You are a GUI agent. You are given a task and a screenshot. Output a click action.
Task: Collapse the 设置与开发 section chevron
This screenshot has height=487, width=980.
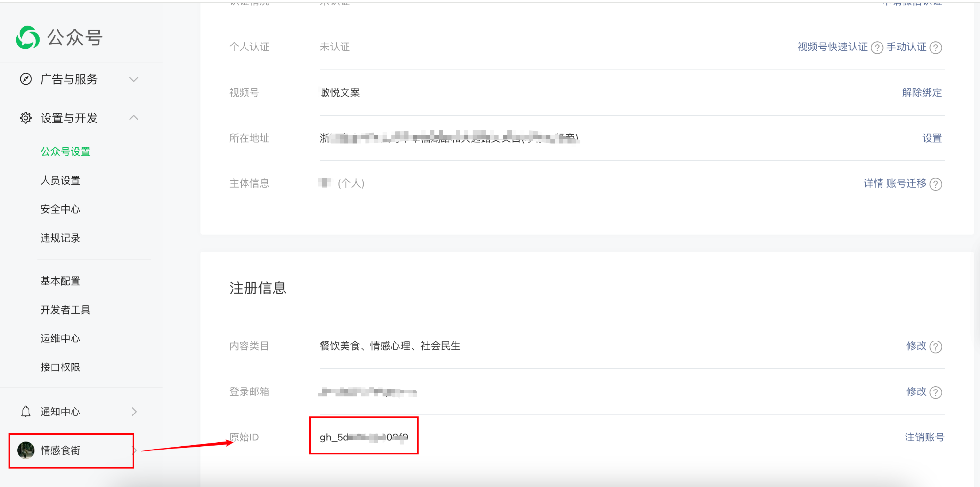tap(134, 118)
